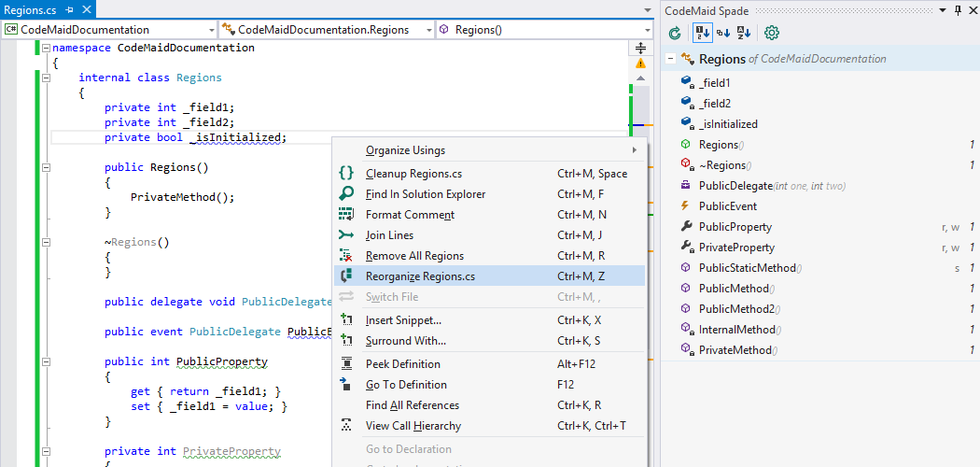Open the document tab list dropdown arrow
Viewport: 980px width, 467px height.
(x=648, y=10)
